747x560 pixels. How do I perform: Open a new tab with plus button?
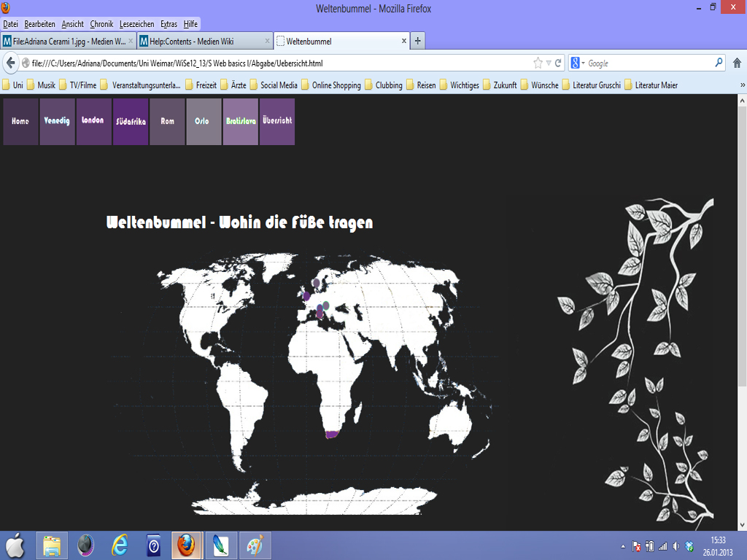[418, 41]
